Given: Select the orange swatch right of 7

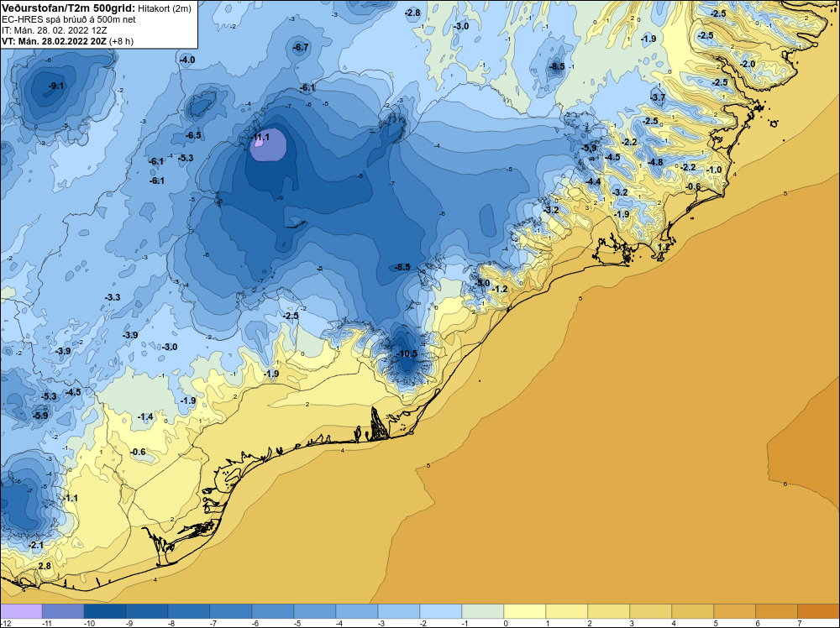Looking at the screenshot, I should coord(818,611).
